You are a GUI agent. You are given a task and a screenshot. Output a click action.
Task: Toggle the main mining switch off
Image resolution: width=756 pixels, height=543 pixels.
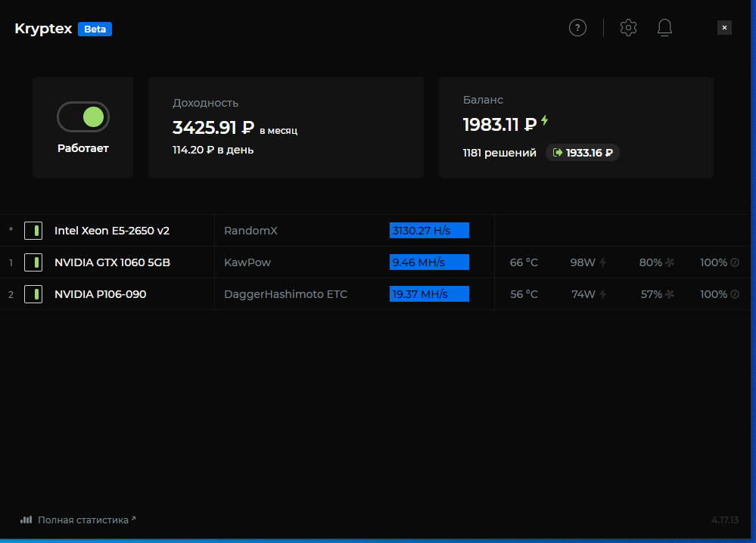[83, 117]
